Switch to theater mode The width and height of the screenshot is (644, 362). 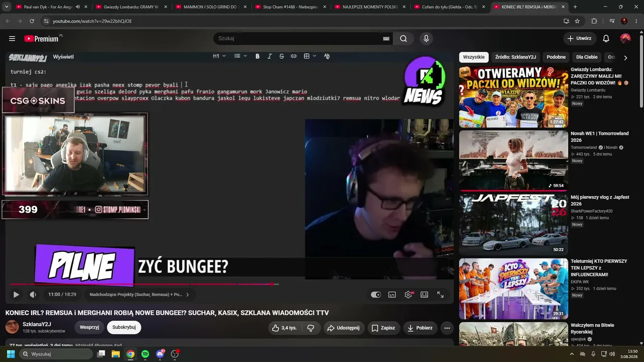(424, 295)
